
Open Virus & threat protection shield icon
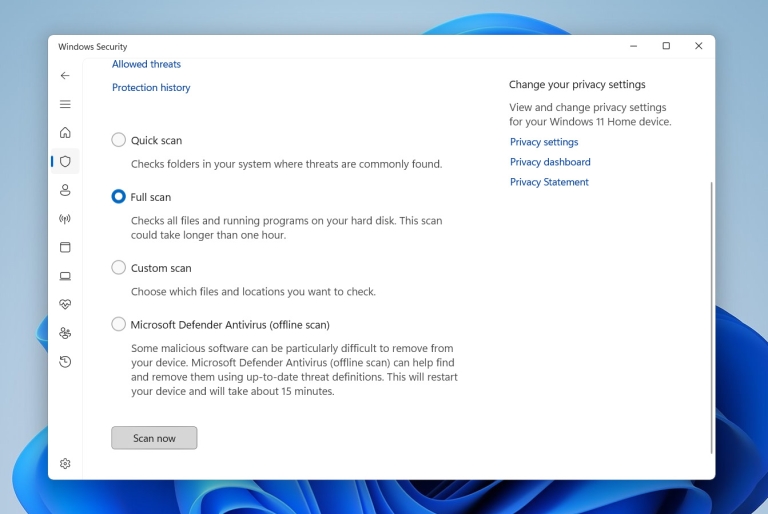(x=65, y=161)
